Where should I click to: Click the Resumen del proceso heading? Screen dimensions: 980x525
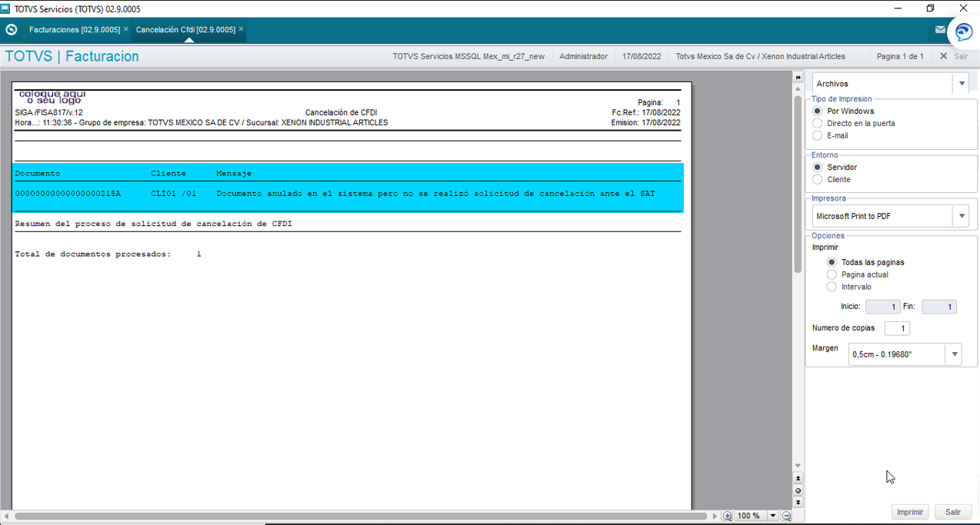[153, 224]
